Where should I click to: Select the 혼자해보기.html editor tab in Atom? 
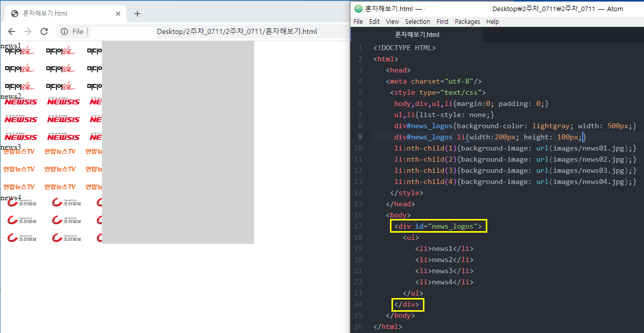(417, 34)
